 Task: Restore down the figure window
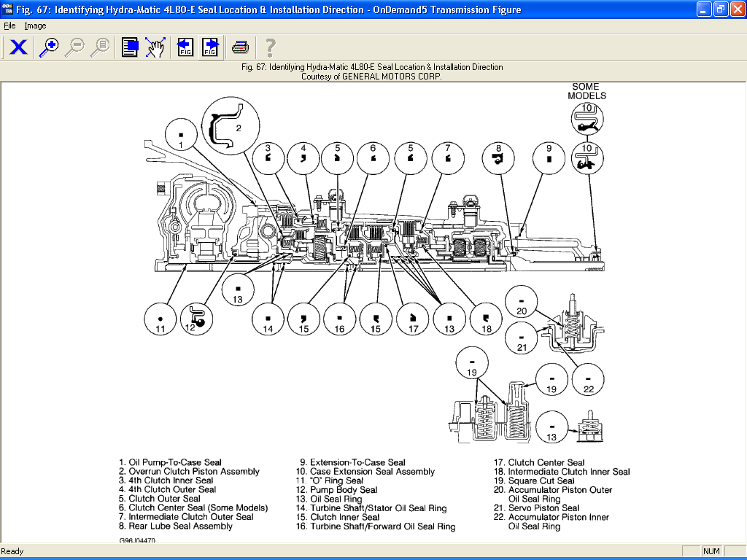(721, 9)
